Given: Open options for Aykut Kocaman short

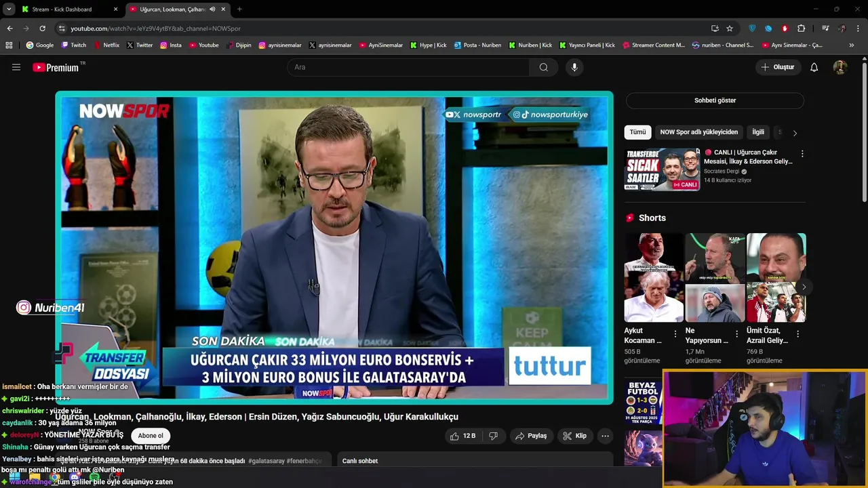Looking at the screenshot, I should (x=675, y=334).
